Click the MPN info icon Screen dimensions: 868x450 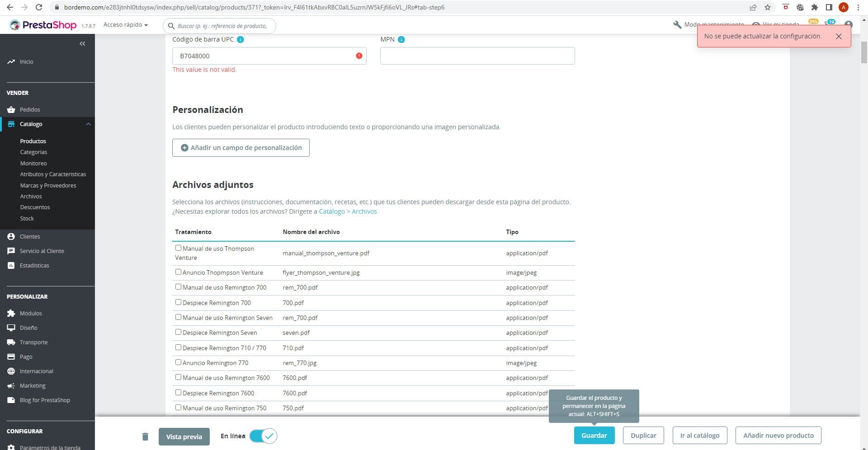tap(401, 39)
